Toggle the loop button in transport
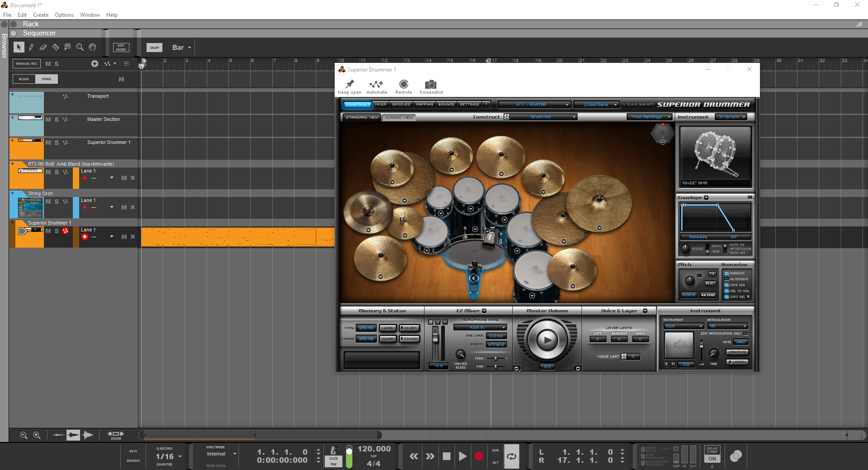The height and width of the screenshot is (470, 868). click(x=512, y=456)
